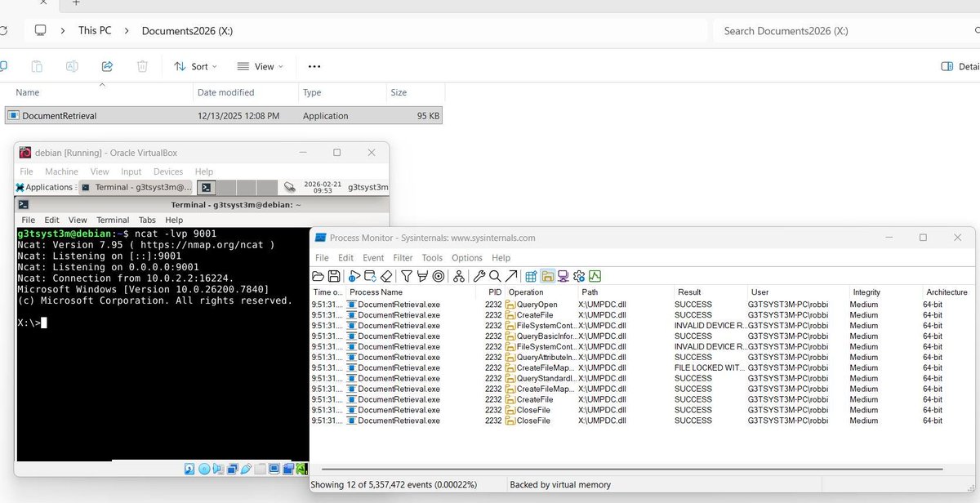This screenshot has height=503, width=980.
Task: Select the QueryOpen row in Process Monitor
Action: point(643,304)
